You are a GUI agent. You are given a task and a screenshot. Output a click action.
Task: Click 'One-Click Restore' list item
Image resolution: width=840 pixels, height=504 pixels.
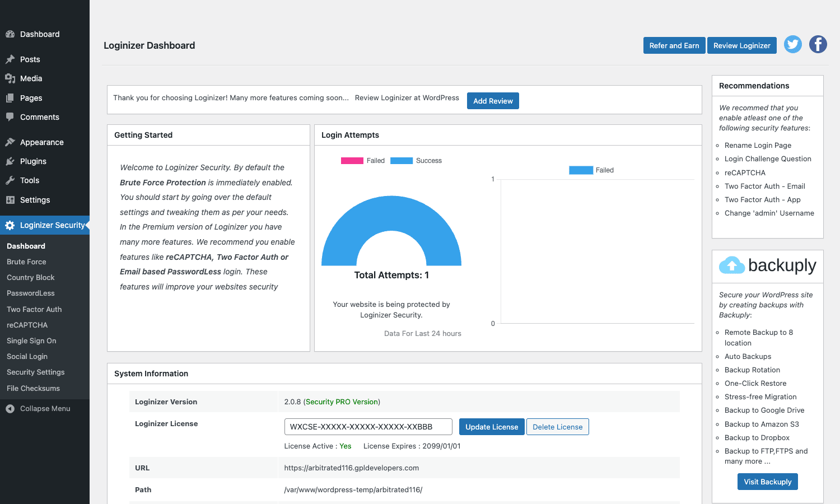(755, 383)
